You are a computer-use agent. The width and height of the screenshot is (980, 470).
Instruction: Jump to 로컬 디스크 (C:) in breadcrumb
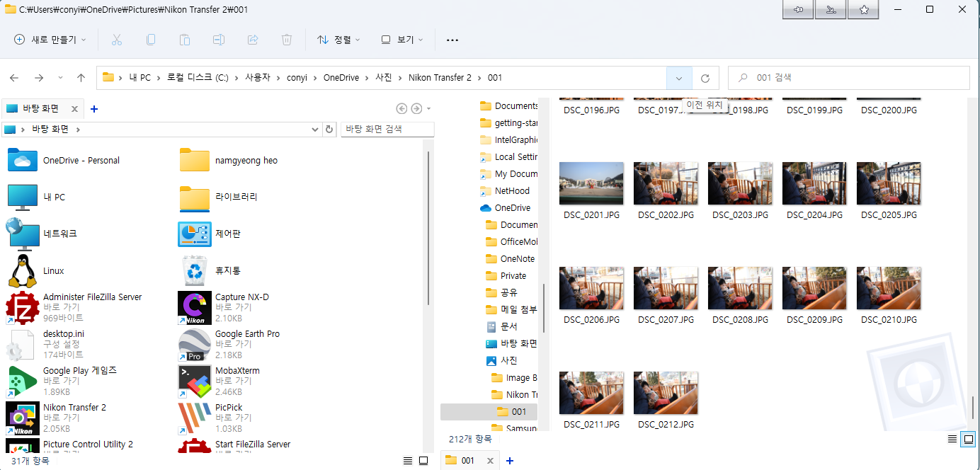tap(198, 78)
